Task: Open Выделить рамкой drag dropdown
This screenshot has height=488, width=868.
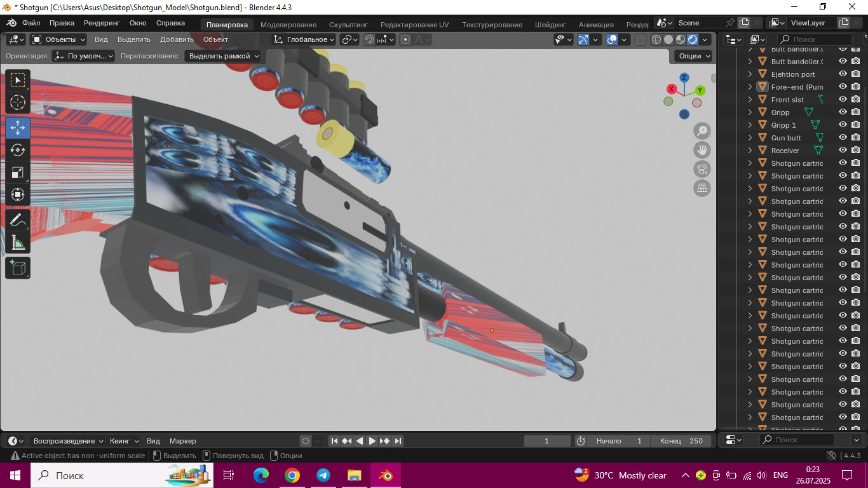Action: tap(224, 56)
